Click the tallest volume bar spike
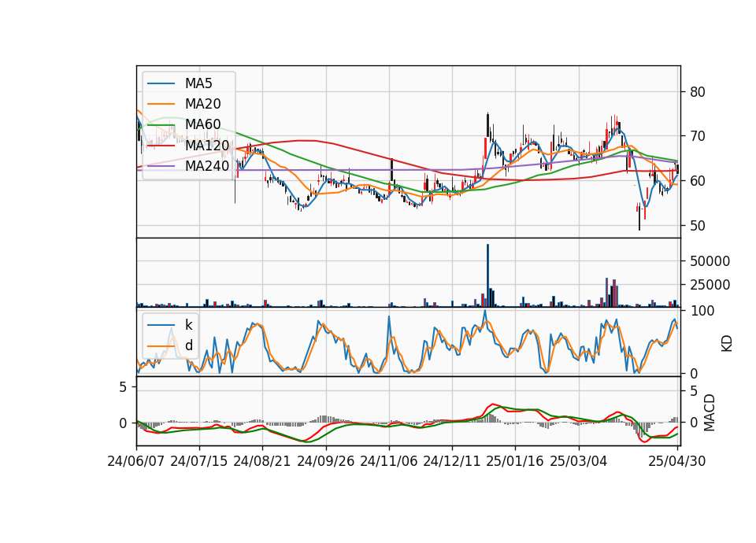 [x=487, y=275]
